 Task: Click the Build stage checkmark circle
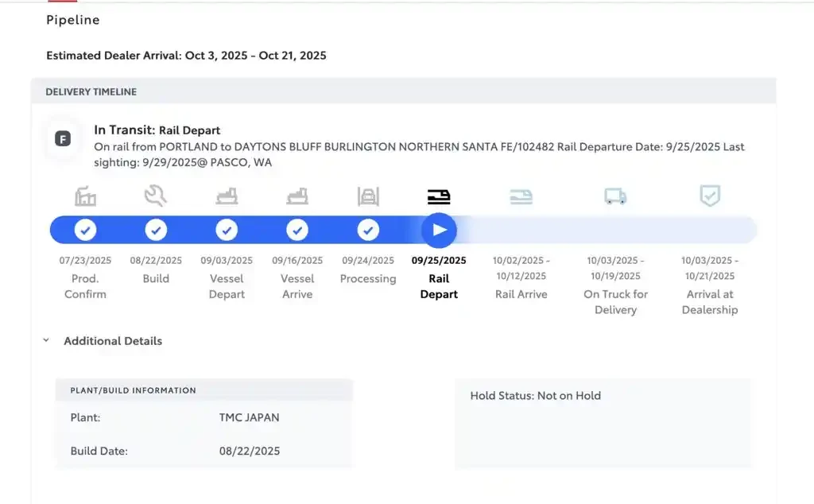pos(156,231)
